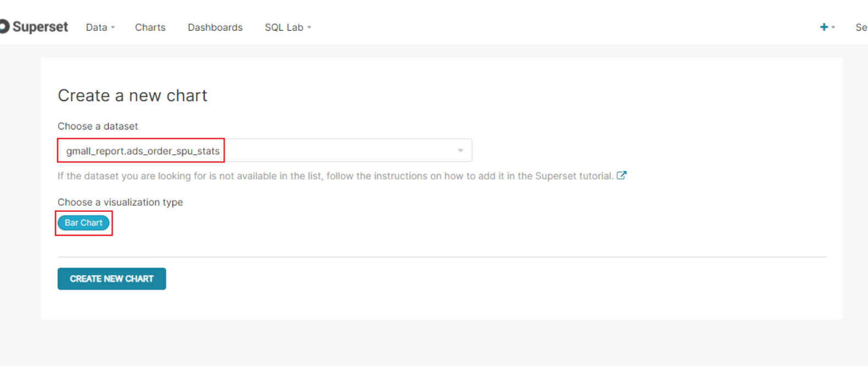The width and height of the screenshot is (868, 366).
Task: Click the blue plus add icon
Action: 824,27
